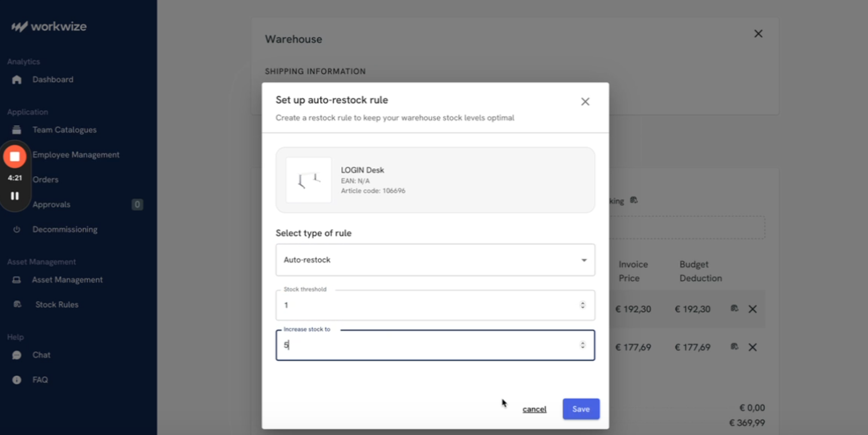Screen dimensions: 868x435
Task: Close the auto-restock rule dialog
Action: (x=585, y=102)
